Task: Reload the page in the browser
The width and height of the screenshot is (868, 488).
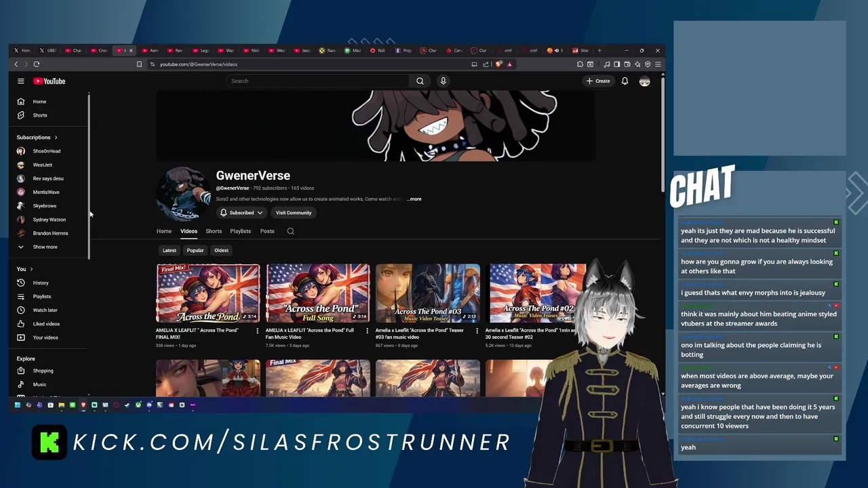Action: click(x=37, y=64)
